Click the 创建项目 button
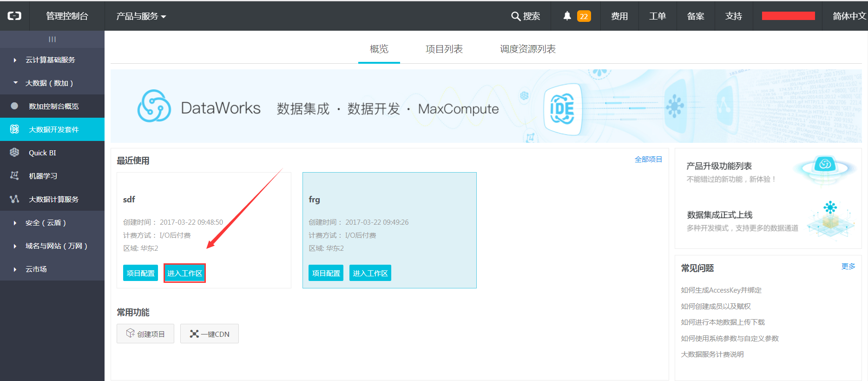The image size is (868, 381). 145,334
